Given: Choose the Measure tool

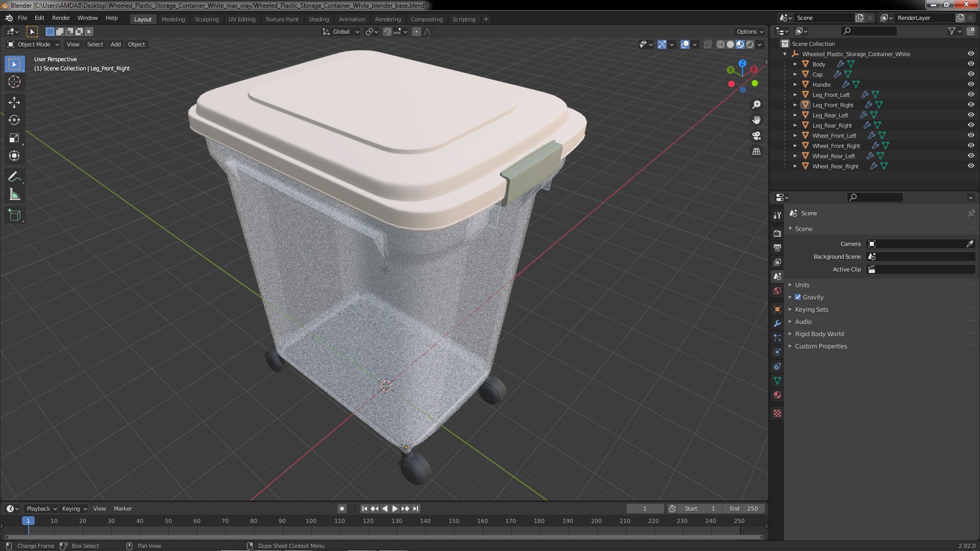Looking at the screenshot, I should pos(14,195).
